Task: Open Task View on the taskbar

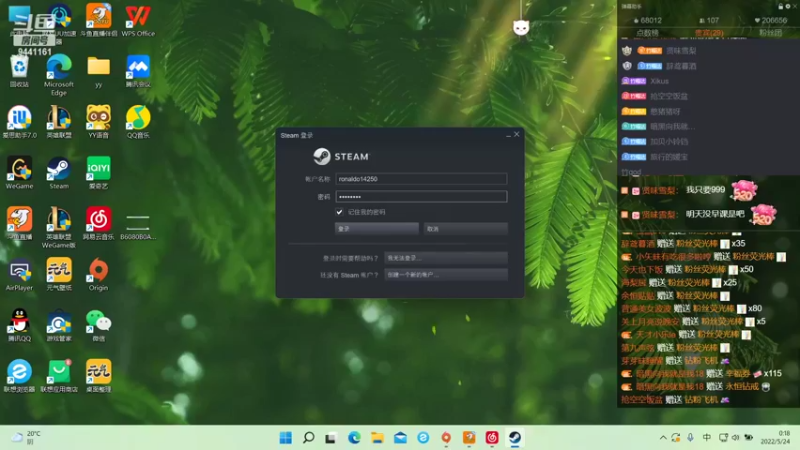Action: click(331, 438)
